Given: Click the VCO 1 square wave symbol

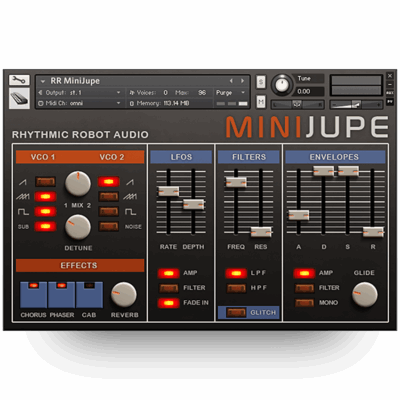Looking at the screenshot, I should (23, 212).
